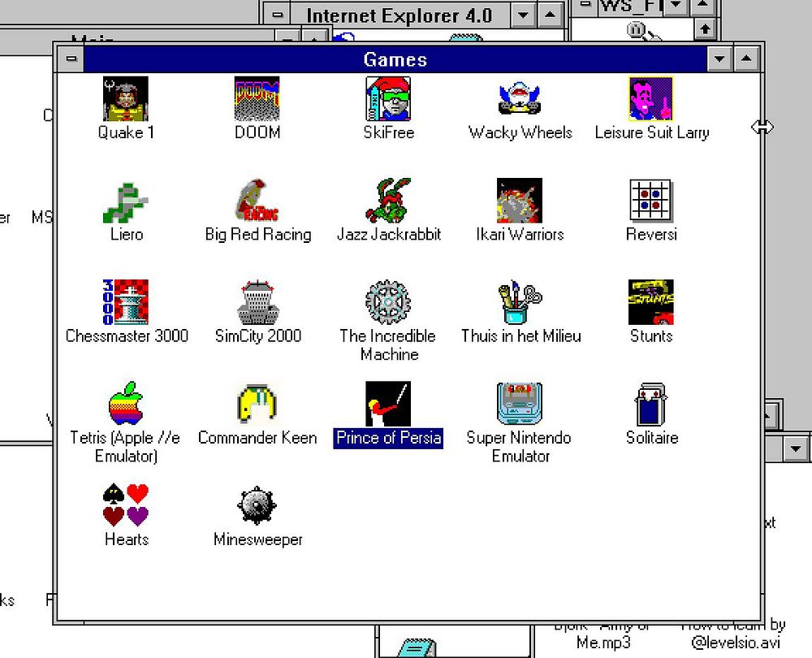Select the Jazz Jackrabbit icon
Screen dimensions: 812x658
coord(388,201)
